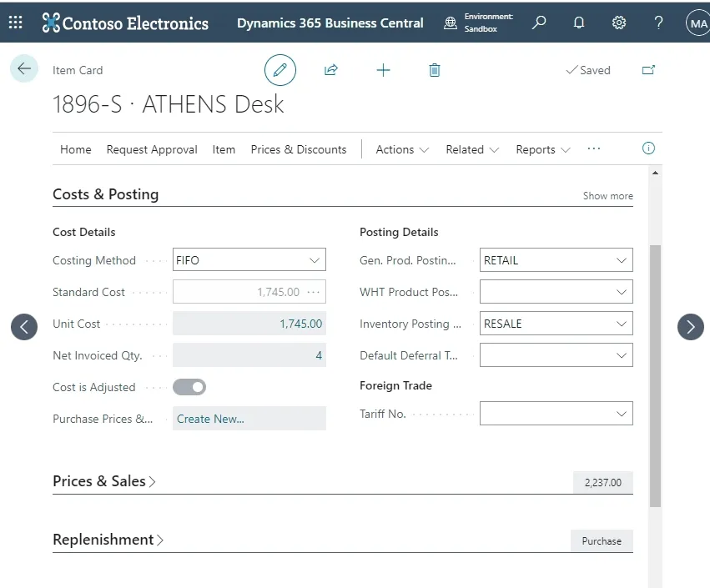Open the MA user account avatar
Image resolution: width=710 pixels, height=588 pixels.
[697, 23]
